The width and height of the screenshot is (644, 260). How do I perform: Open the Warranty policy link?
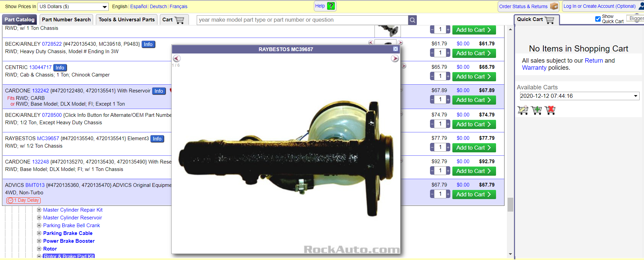click(x=534, y=68)
